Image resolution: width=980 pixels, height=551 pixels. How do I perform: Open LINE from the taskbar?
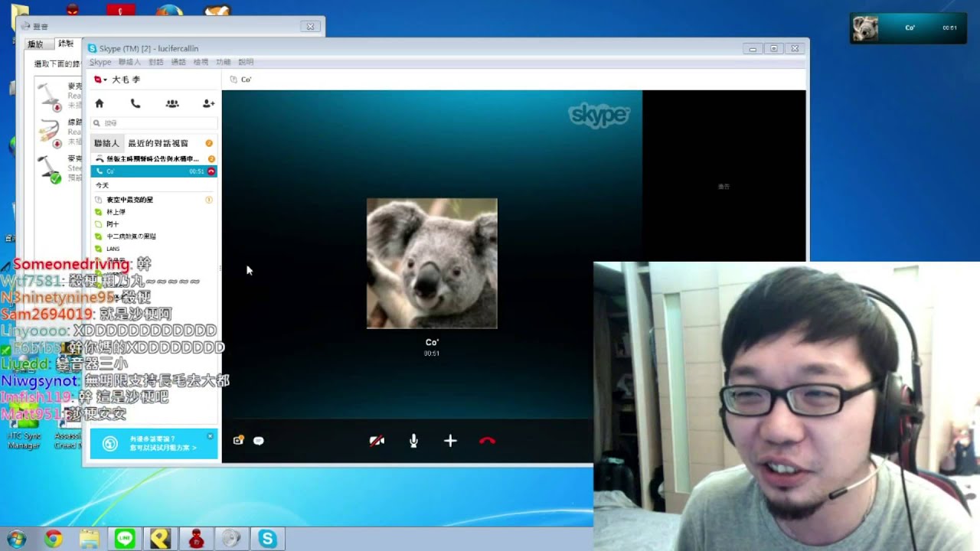tap(125, 539)
